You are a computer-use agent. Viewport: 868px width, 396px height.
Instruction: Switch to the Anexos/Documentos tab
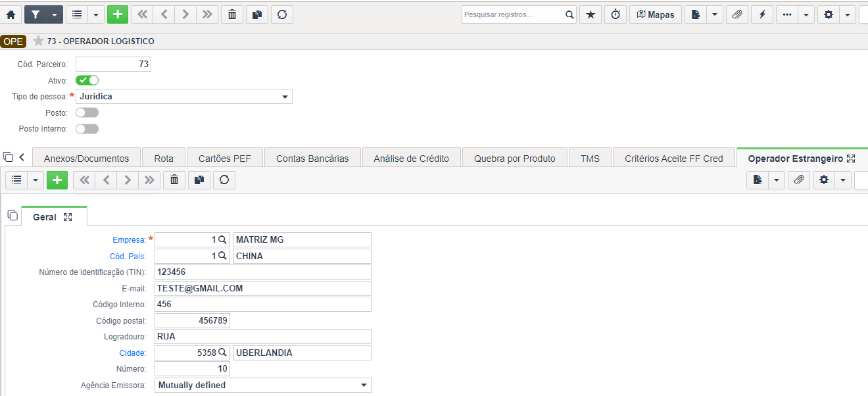click(86, 159)
